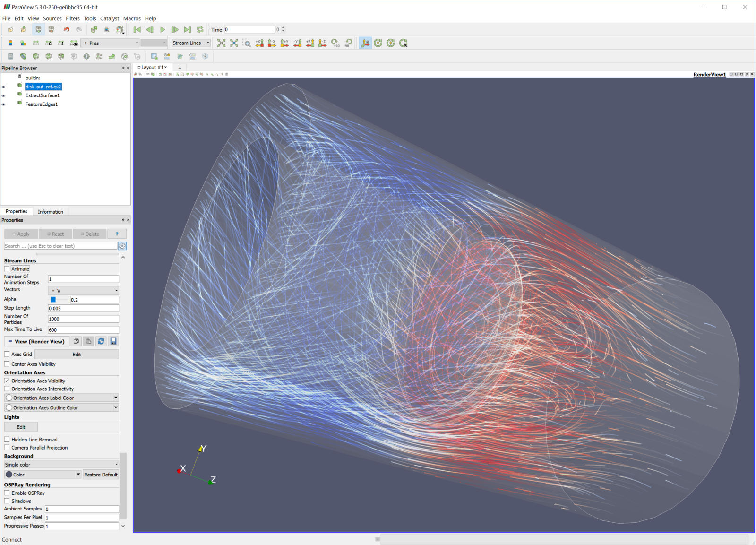Click the Lights Edit button

tap(21, 427)
